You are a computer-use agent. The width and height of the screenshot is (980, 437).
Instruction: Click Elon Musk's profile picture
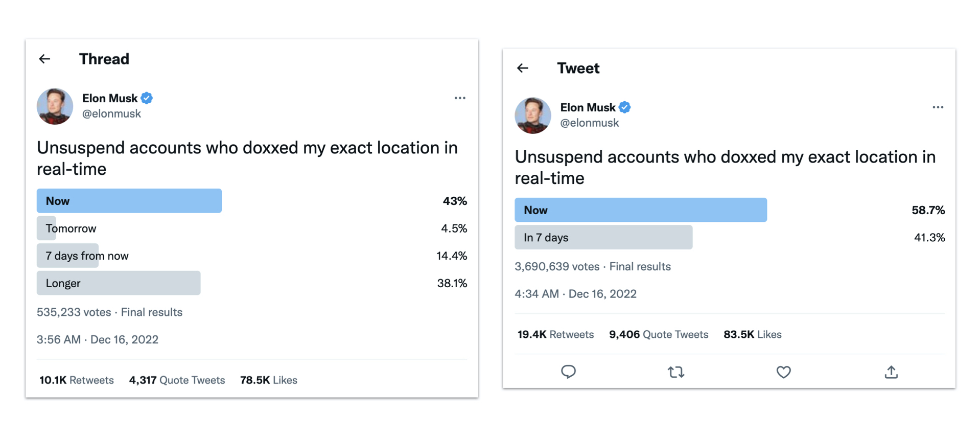(55, 106)
